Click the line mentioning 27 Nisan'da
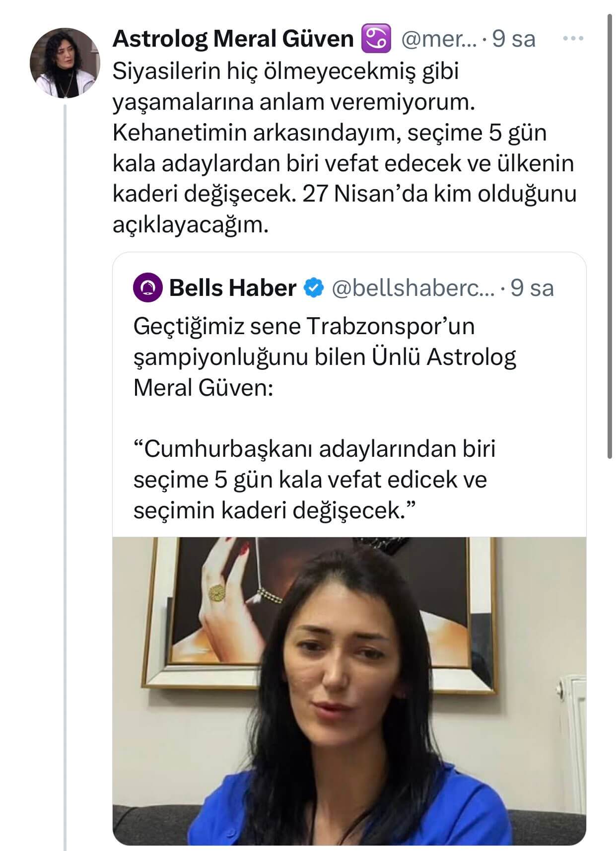This screenshot has height=851, width=616. pyautogui.click(x=344, y=194)
